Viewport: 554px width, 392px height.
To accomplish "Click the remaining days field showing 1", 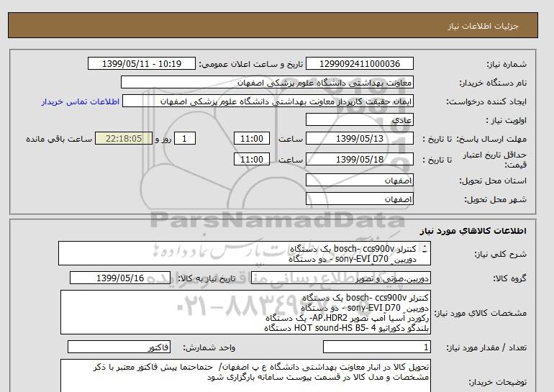I will 184,138.
